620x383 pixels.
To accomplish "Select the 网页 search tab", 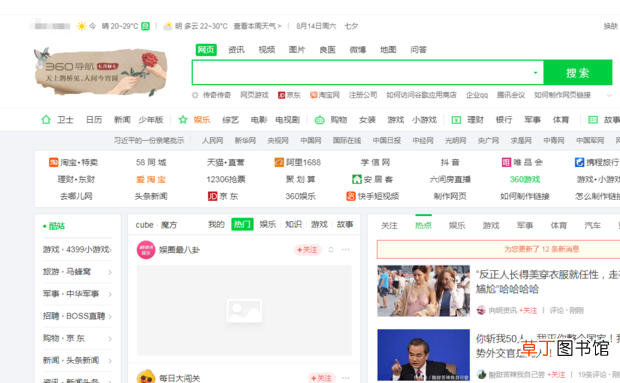I will pyautogui.click(x=206, y=49).
